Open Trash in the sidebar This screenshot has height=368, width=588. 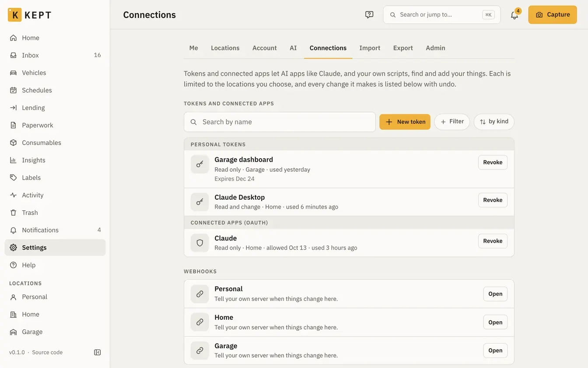click(55, 213)
